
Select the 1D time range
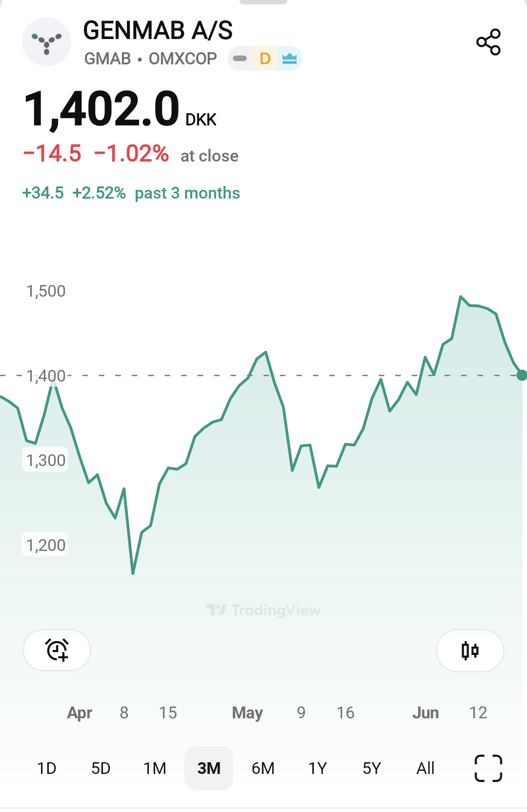[x=47, y=768]
